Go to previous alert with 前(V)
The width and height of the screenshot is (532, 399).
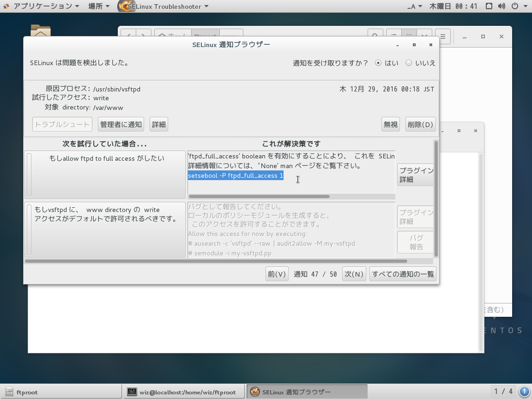point(277,274)
